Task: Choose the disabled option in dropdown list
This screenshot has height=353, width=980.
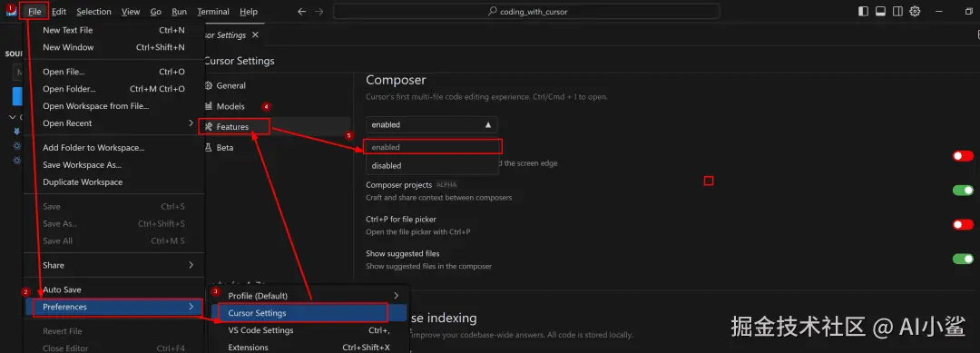Action: tap(432, 165)
